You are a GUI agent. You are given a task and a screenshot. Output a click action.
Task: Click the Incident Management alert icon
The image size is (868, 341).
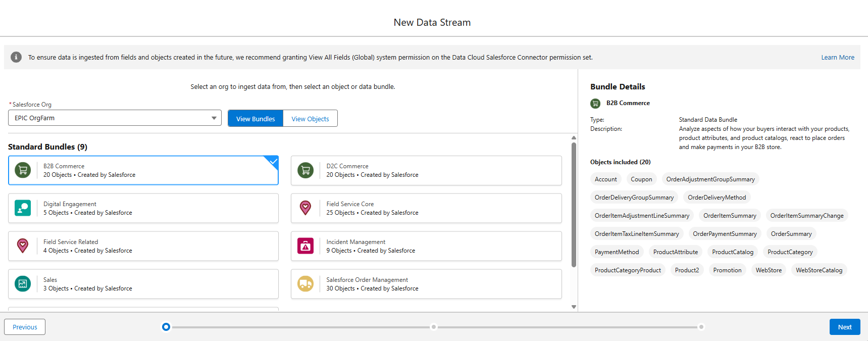(x=305, y=246)
